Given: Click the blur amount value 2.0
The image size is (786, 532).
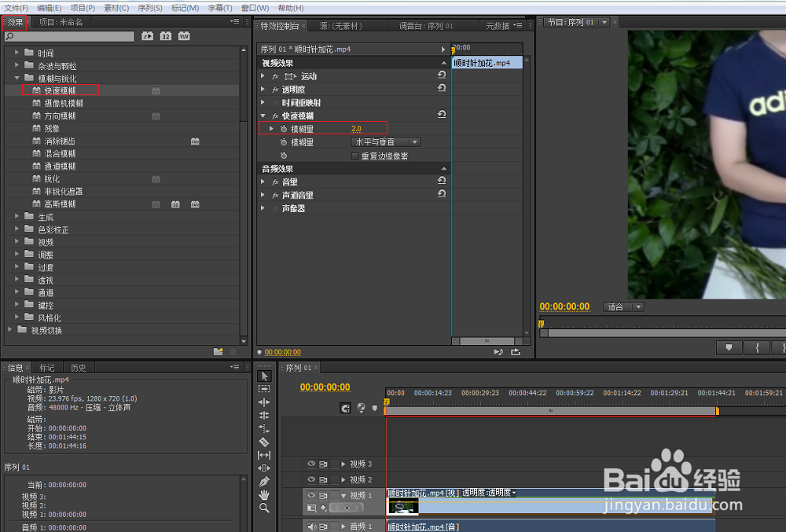Looking at the screenshot, I should pos(356,129).
